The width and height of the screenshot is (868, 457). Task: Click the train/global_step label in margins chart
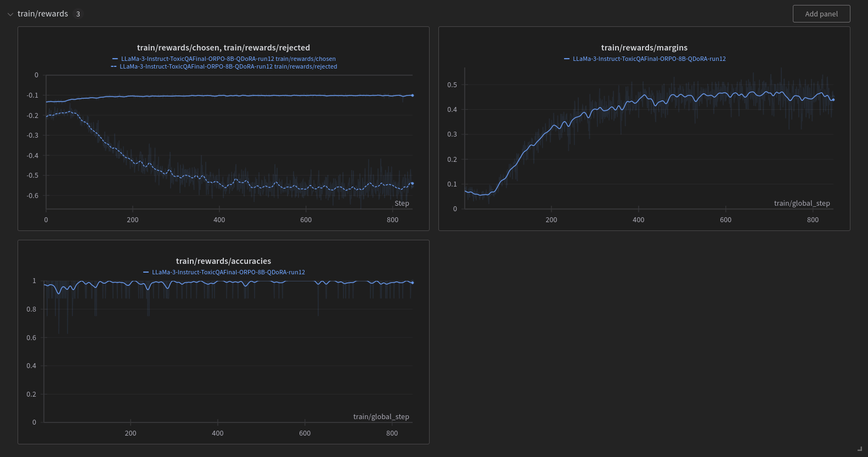point(802,203)
